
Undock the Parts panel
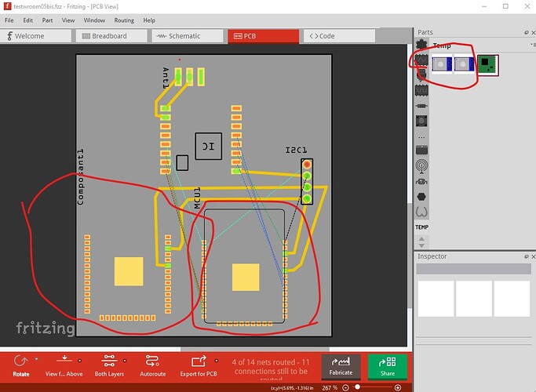coord(526,32)
